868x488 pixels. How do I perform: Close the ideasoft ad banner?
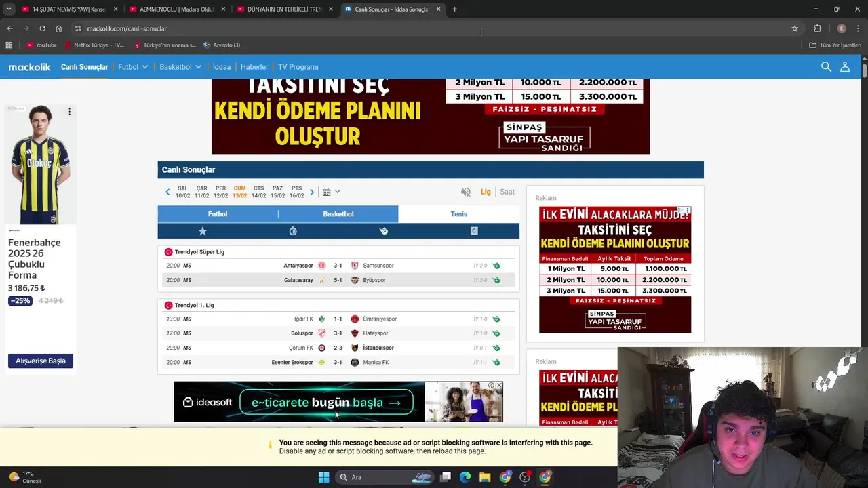click(x=500, y=386)
